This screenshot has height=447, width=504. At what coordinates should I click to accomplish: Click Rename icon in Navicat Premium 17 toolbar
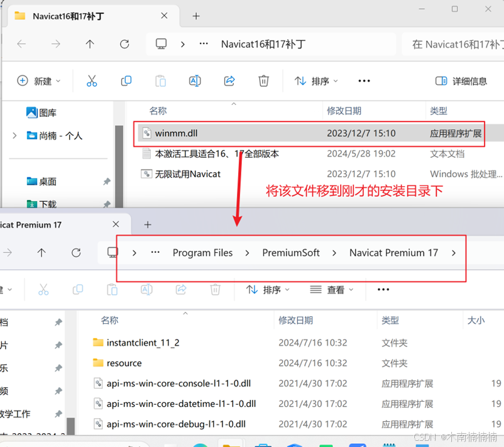pos(146,289)
